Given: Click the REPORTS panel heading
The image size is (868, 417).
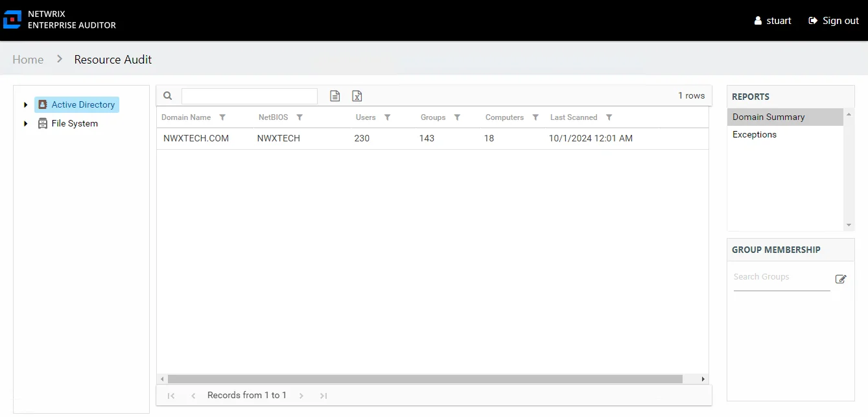Looking at the screenshot, I should point(751,97).
